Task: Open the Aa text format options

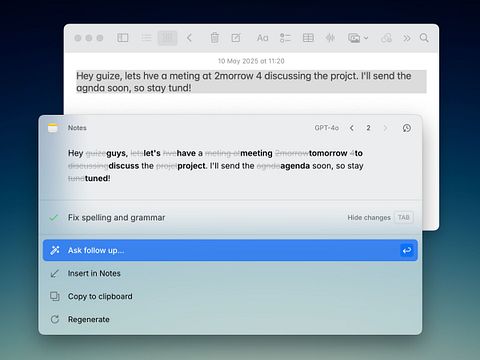Action: [x=263, y=38]
